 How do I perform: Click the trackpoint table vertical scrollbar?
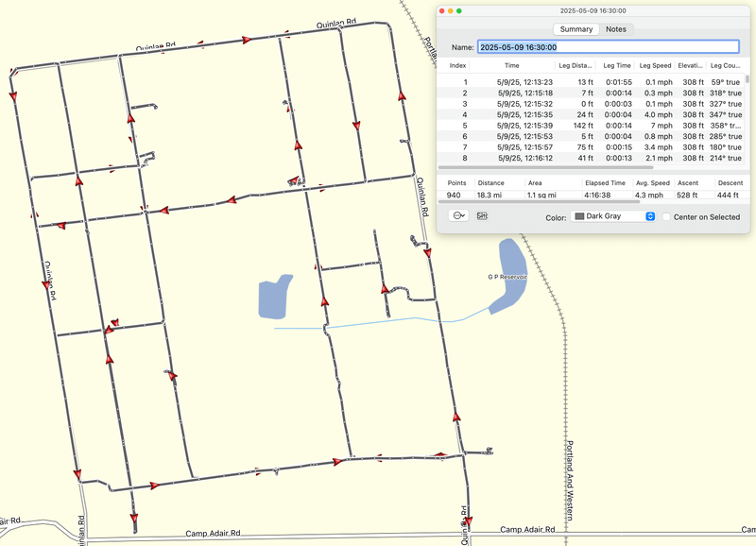[748, 79]
